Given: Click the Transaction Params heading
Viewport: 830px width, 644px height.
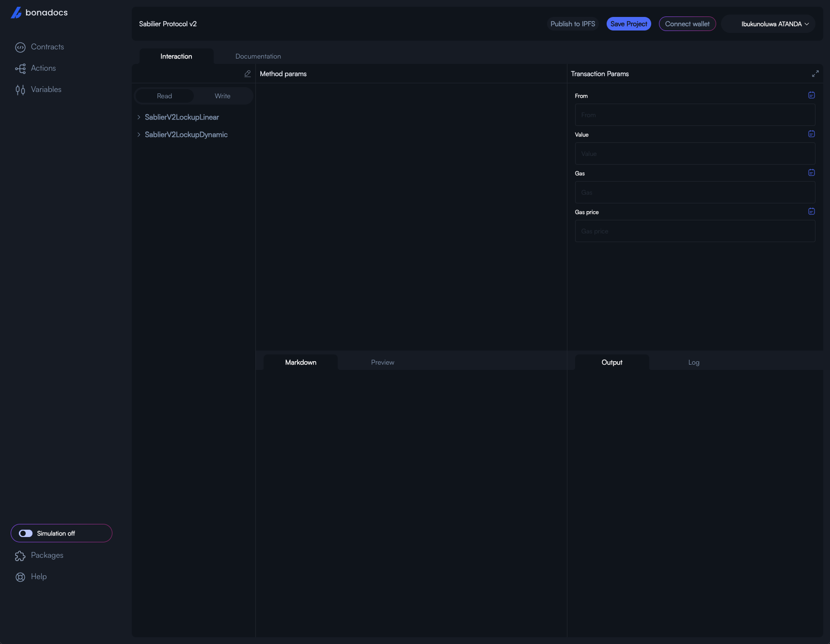Looking at the screenshot, I should pos(600,74).
